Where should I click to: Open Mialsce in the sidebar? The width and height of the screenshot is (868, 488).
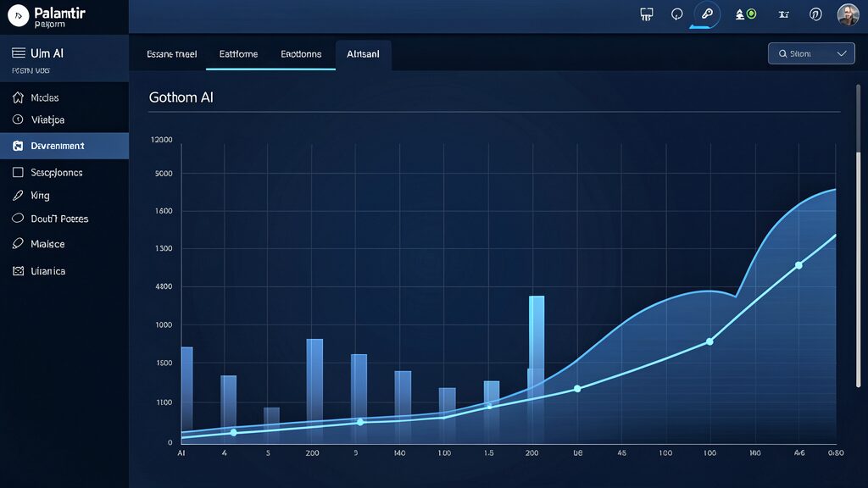(64, 243)
